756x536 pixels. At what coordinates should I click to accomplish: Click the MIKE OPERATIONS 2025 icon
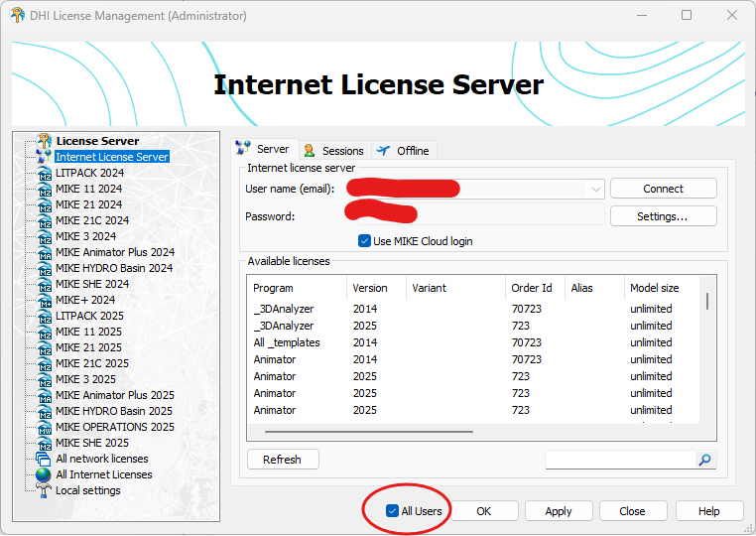point(45,428)
